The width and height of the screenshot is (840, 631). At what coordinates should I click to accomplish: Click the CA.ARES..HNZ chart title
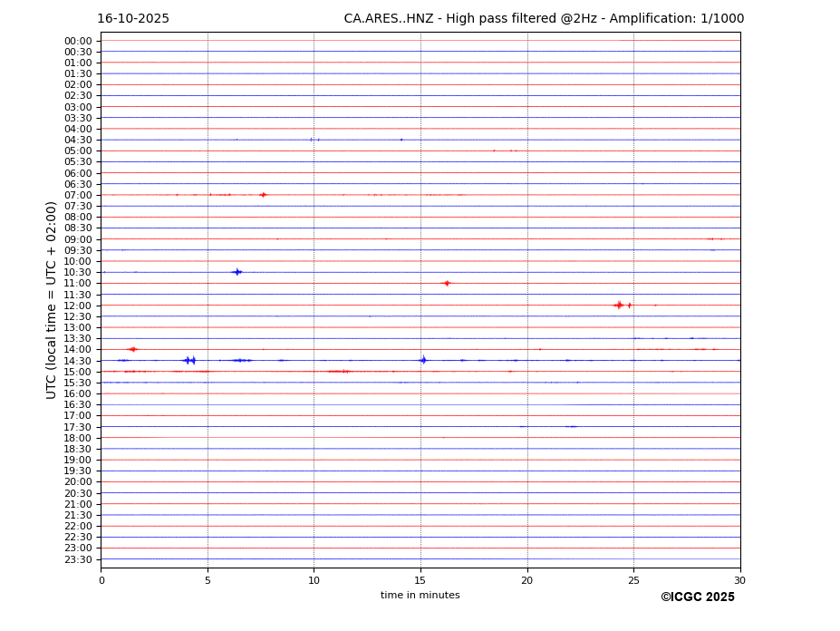[x=544, y=19]
